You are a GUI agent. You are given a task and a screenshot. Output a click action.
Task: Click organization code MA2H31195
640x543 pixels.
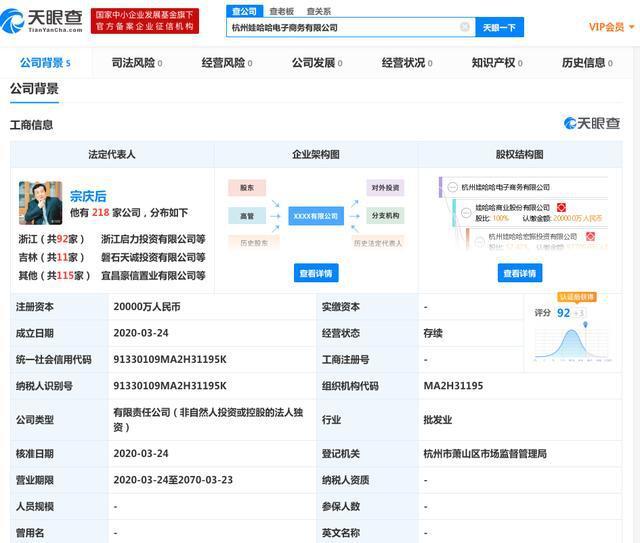coord(453,385)
